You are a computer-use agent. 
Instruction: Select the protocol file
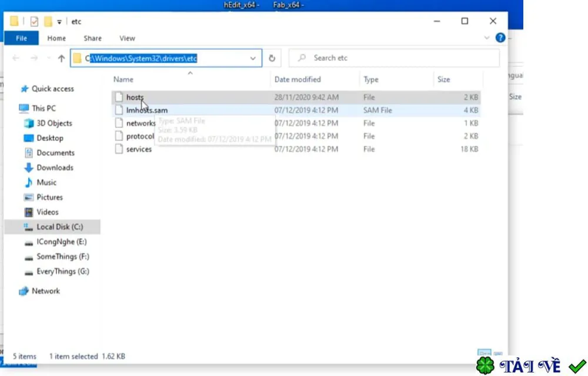[x=140, y=136]
